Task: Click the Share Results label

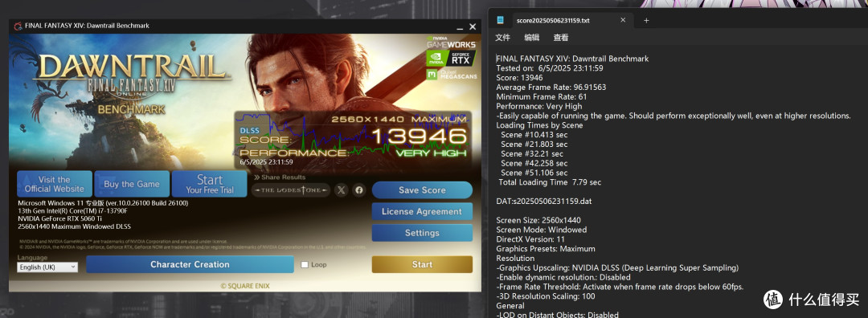Action: [280, 177]
